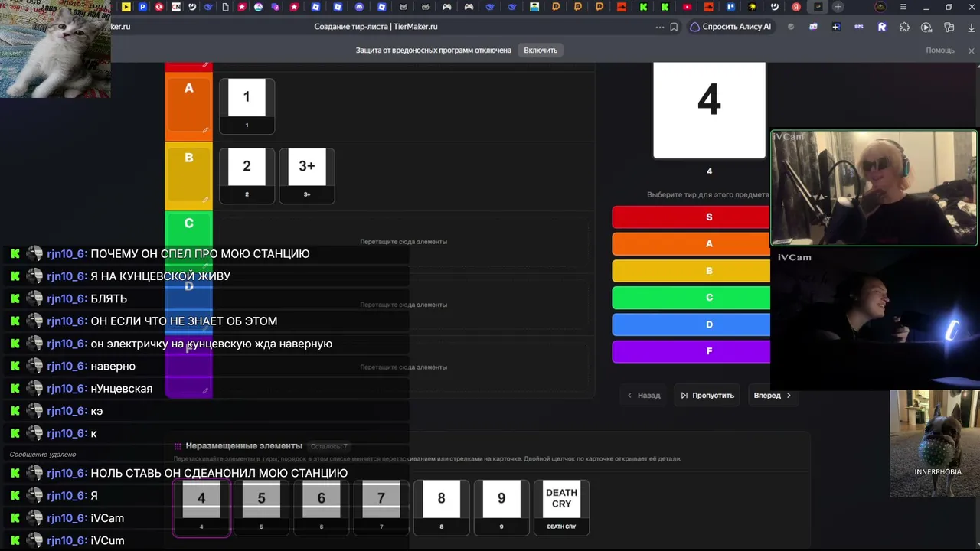The height and width of the screenshot is (551, 980).
Task: Close the malware protection notification bar
Action: click(x=972, y=51)
